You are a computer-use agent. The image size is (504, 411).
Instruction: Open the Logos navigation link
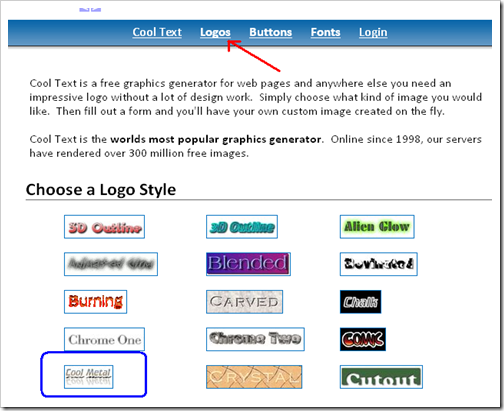215,32
